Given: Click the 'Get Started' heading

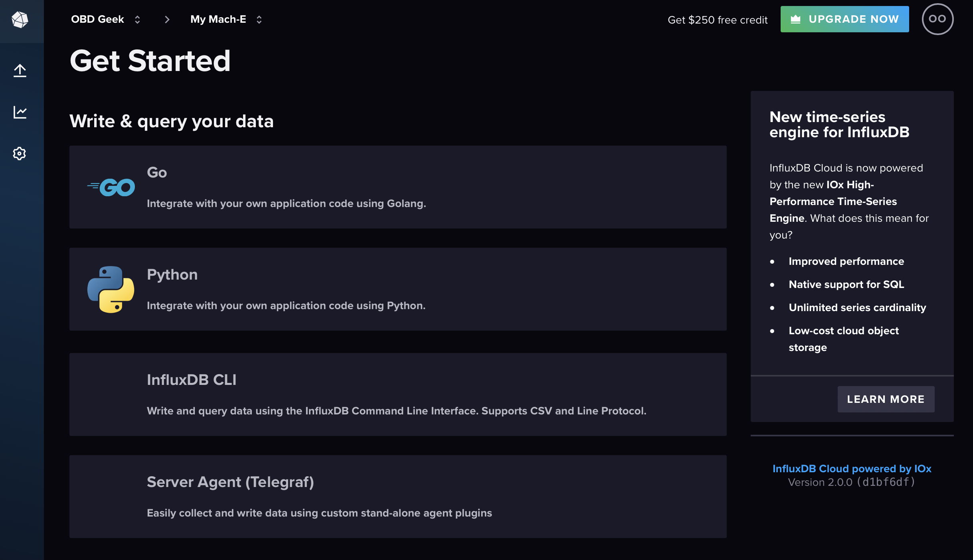Looking at the screenshot, I should click(150, 61).
